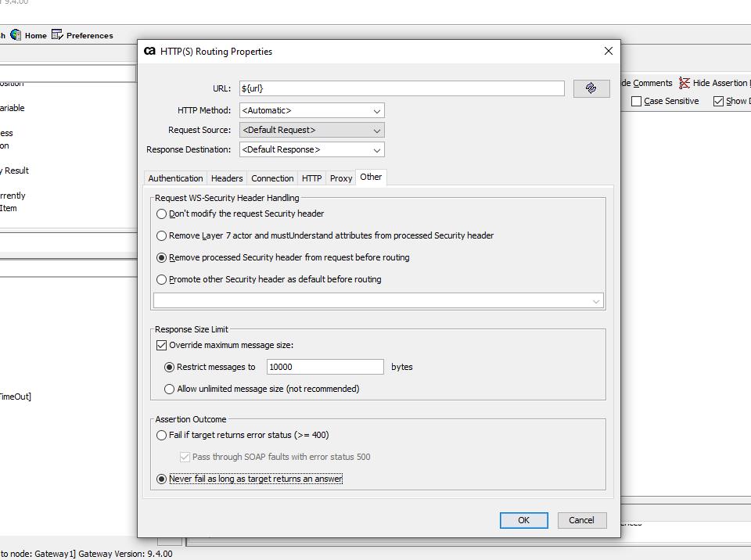751x560 pixels.
Task: Open the Proxy tab
Action: point(340,178)
